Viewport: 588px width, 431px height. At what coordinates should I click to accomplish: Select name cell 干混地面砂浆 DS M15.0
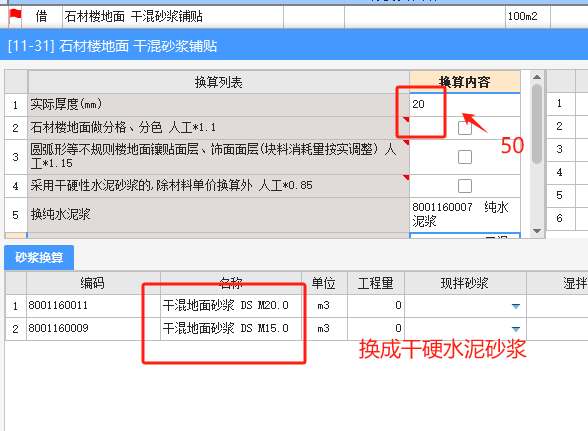tap(231, 329)
